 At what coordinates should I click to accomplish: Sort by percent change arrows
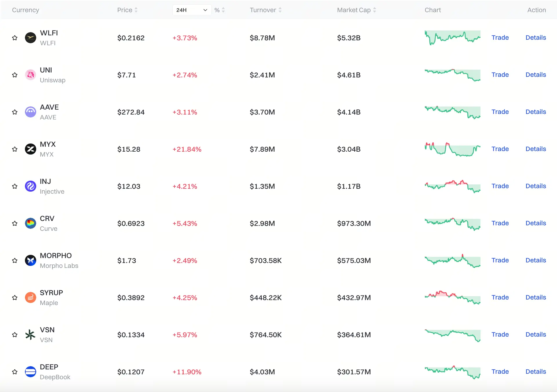pyautogui.click(x=223, y=10)
